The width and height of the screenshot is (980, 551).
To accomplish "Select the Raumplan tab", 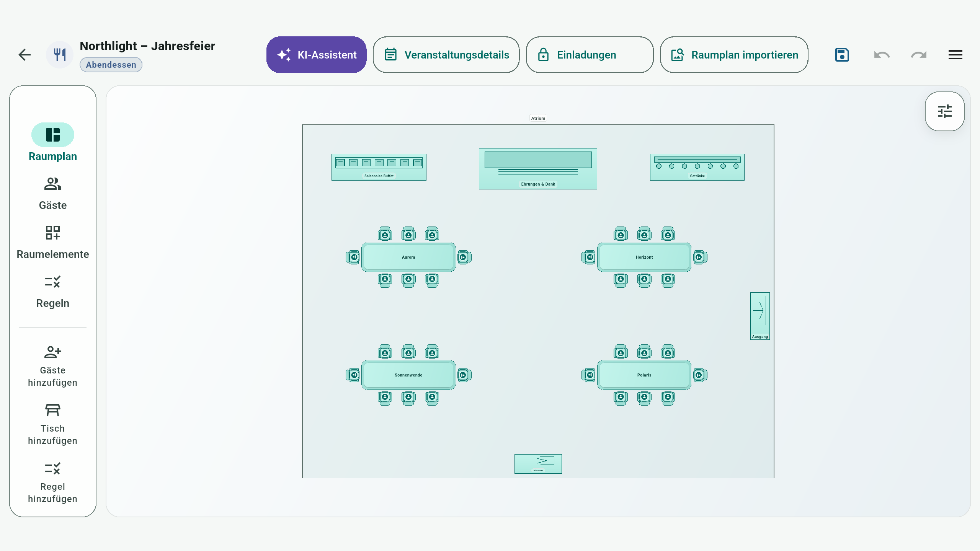I will 53,143.
